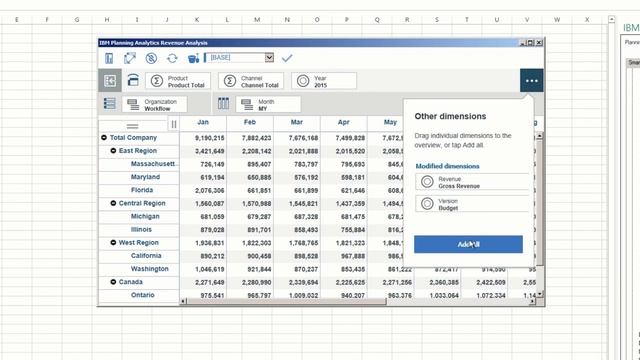Click the Total Company Jan value 9,190,215
The height and width of the screenshot is (360, 640).
pyautogui.click(x=209, y=138)
